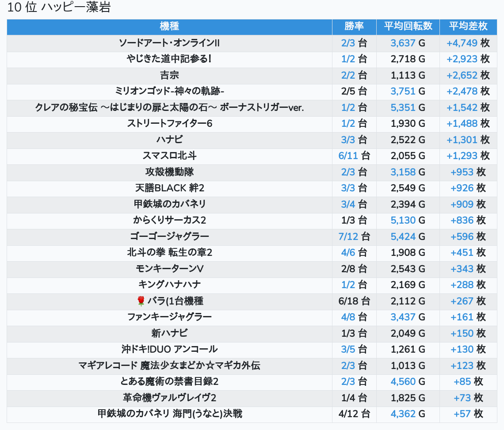The height and width of the screenshot is (430, 504).
Task: Select the row name ソードアート・オンラインII
Action: point(169,43)
